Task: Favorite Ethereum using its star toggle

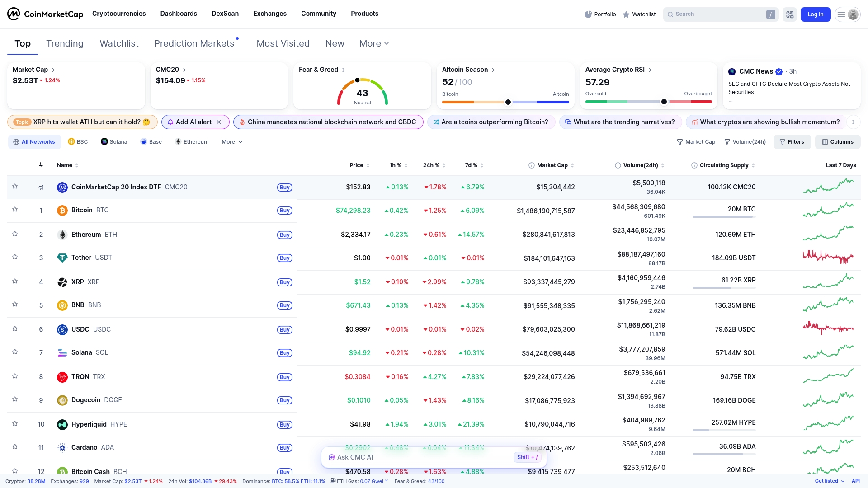Action: (15, 233)
